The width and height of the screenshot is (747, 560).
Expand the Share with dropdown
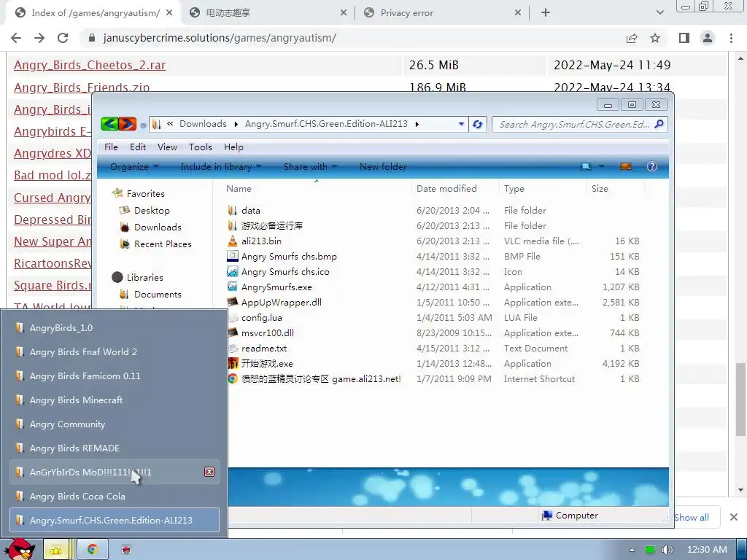(x=334, y=167)
